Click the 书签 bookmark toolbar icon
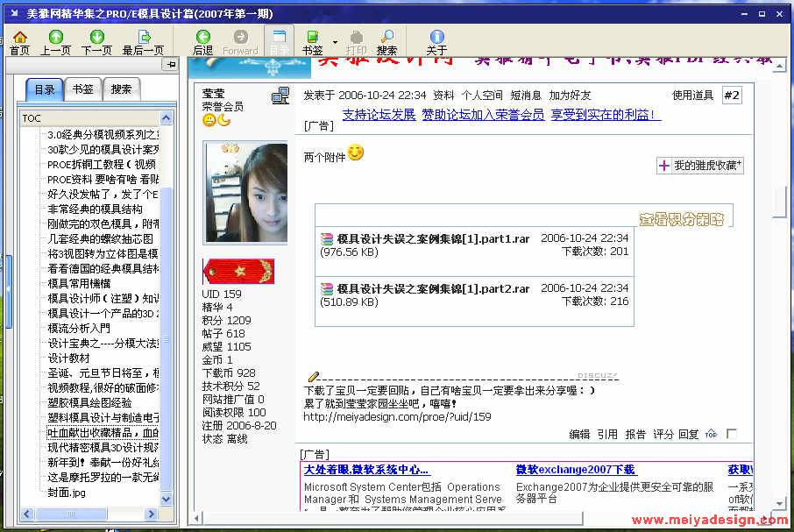The image size is (794, 532). (312, 41)
